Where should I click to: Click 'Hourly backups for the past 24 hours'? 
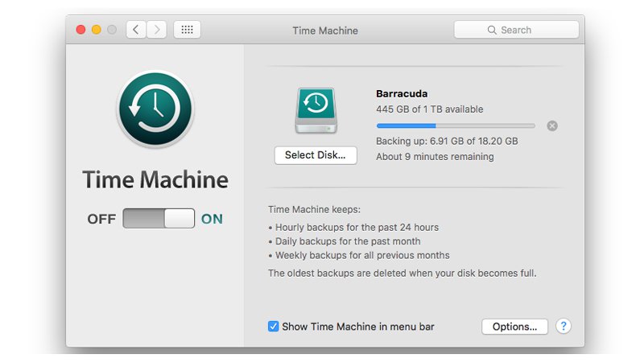357,228
